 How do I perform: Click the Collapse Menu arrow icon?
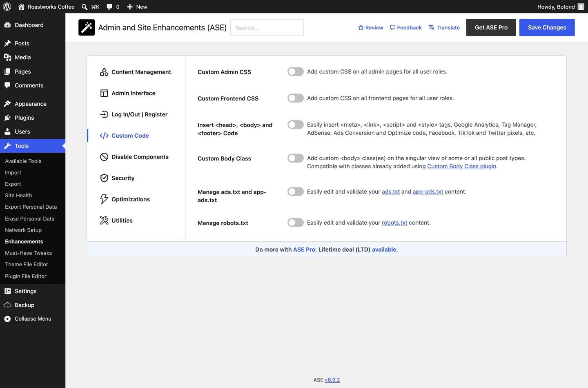pos(7,319)
